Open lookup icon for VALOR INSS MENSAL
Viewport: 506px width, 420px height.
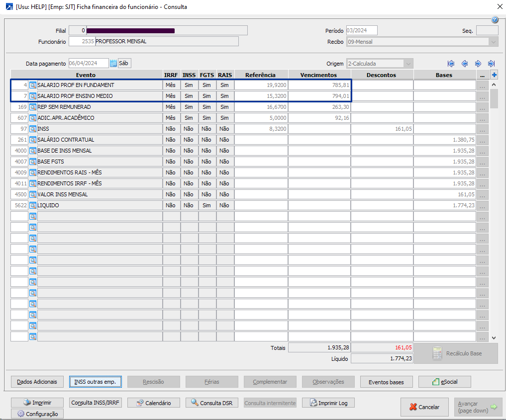pos(33,195)
